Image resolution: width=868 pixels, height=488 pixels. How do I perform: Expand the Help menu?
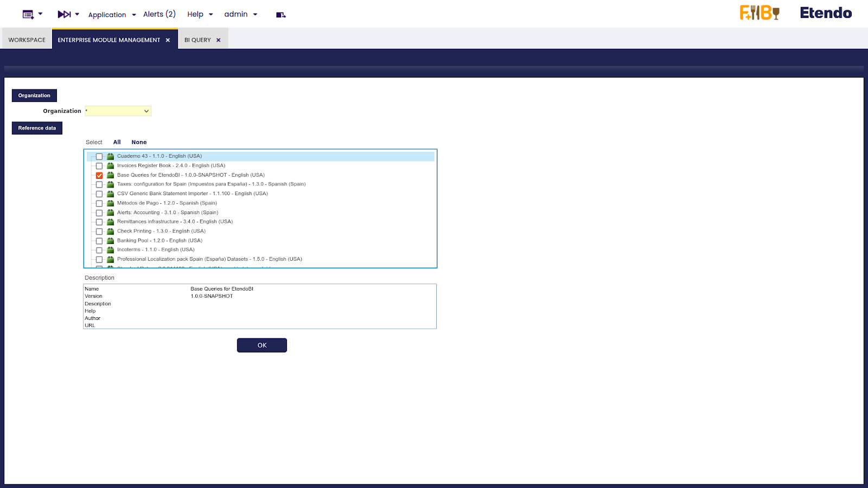(x=200, y=15)
